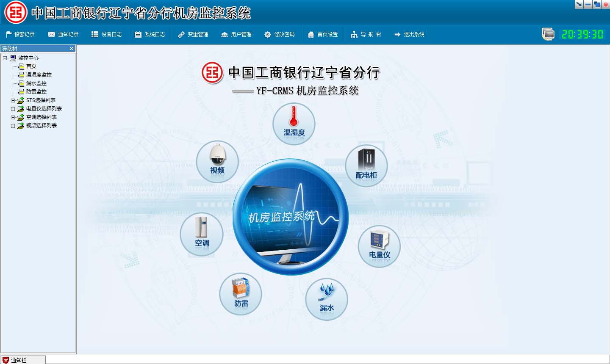Open the 视频 camera circle icon
This screenshot has width=610, height=364.
(217, 162)
